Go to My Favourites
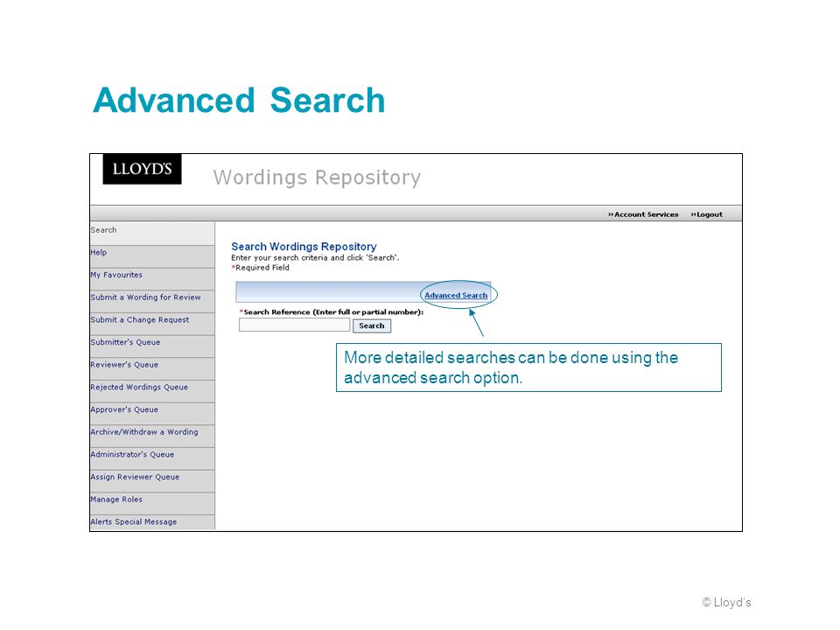 pyautogui.click(x=152, y=279)
